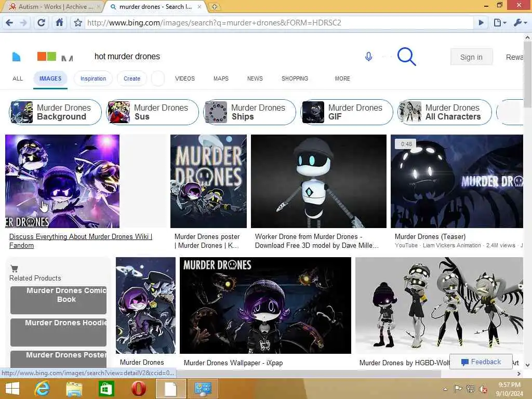This screenshot has width=532, height=399.
Task: Open the Inspiration pill
Action: click(x=93, y=78)
